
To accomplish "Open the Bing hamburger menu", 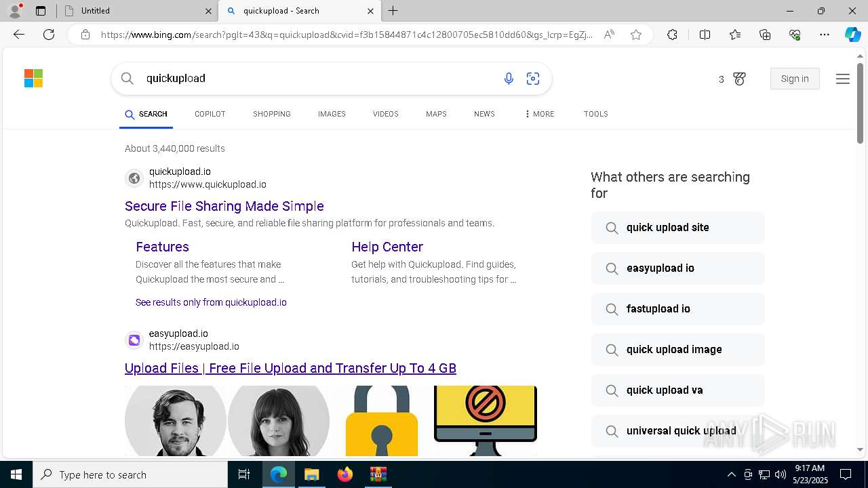I will click(843, 79).
